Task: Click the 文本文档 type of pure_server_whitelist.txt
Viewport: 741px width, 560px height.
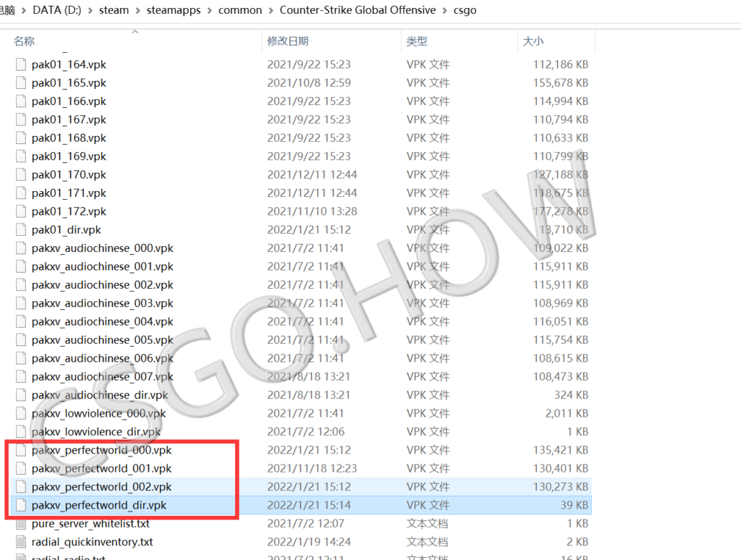Action: (x=428, y=524)
